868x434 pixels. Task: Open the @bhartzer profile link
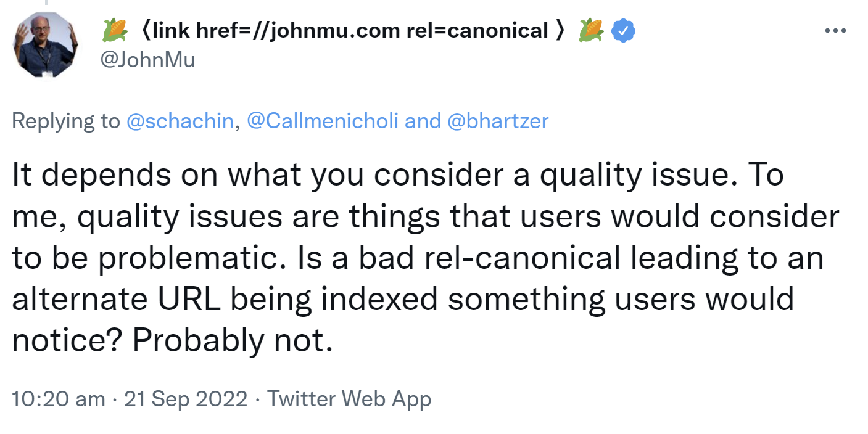497,121
